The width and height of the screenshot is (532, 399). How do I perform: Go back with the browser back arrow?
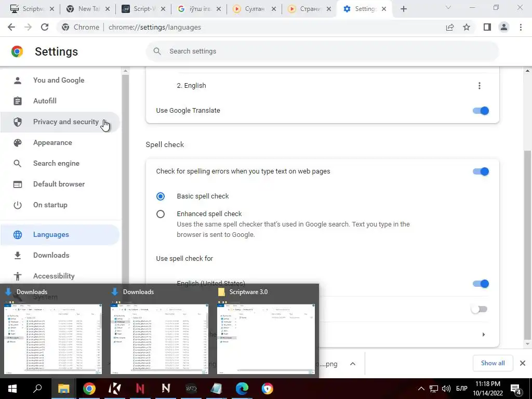pos(11,27)
